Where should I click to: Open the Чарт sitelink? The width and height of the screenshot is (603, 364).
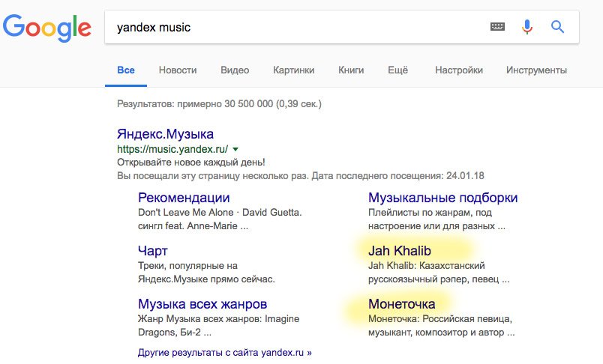point(153,251)
